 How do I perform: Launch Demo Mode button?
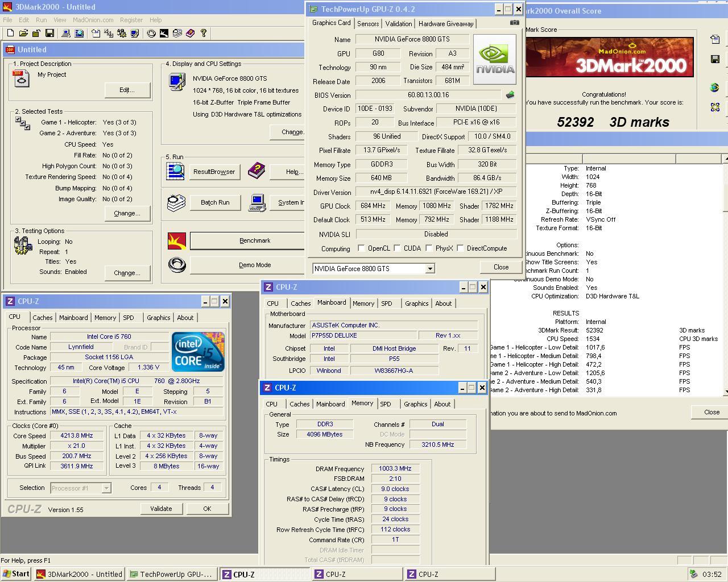point(248,265)
